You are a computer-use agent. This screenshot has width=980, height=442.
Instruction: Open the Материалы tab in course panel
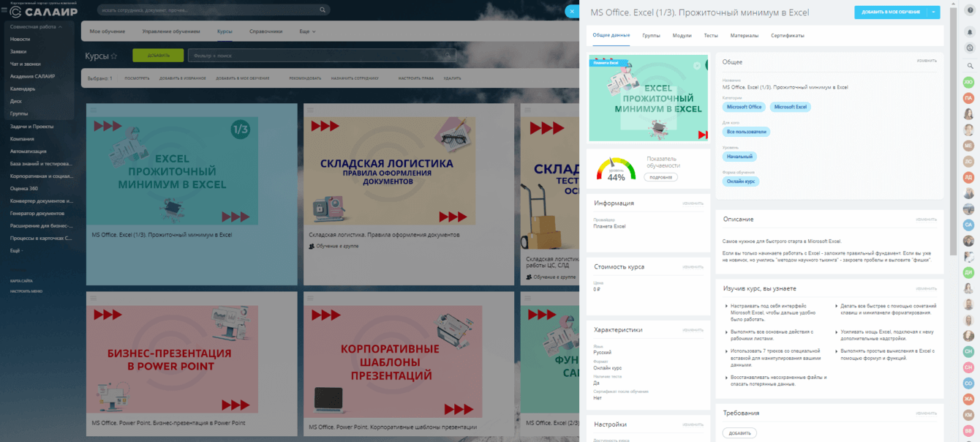click(x=745, y=35)
